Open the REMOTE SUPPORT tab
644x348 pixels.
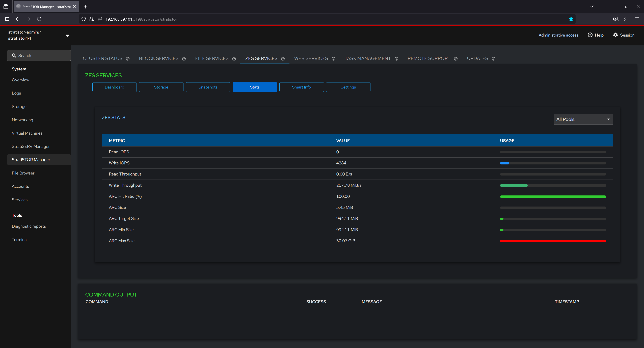429,59
